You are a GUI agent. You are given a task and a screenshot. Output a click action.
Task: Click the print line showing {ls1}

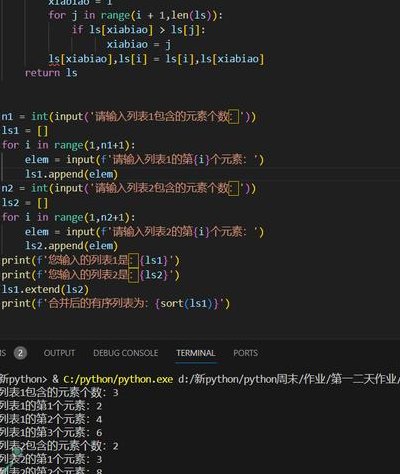[90, 260]
